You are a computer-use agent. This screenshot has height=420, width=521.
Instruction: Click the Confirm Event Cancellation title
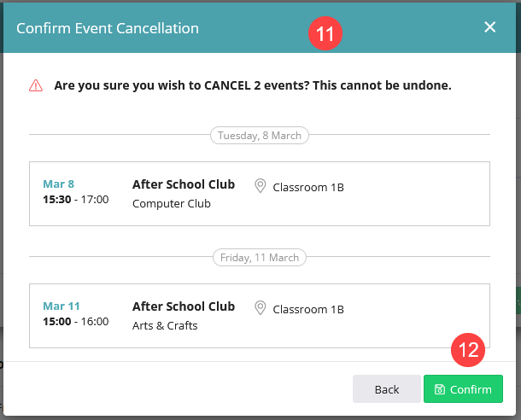108,28
